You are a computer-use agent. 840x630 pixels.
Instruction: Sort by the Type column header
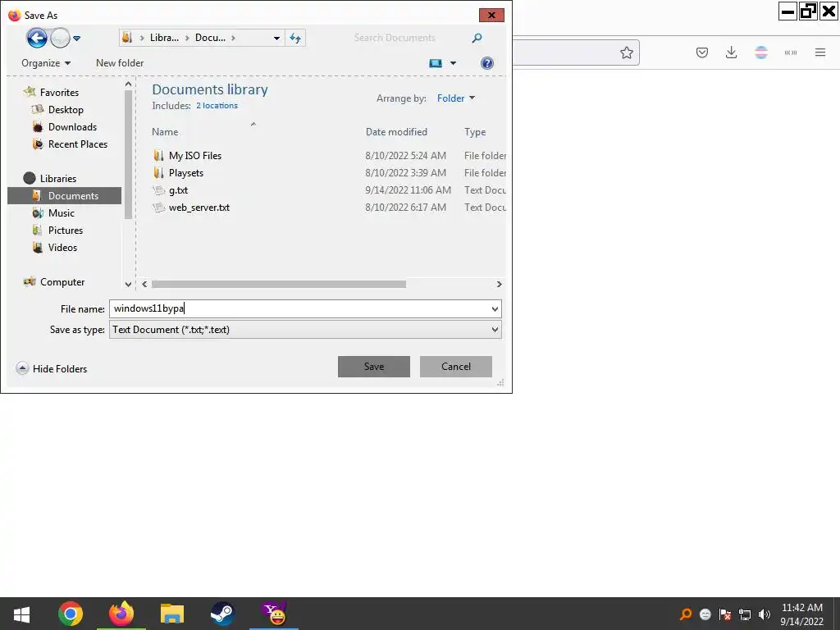point(475,132)
